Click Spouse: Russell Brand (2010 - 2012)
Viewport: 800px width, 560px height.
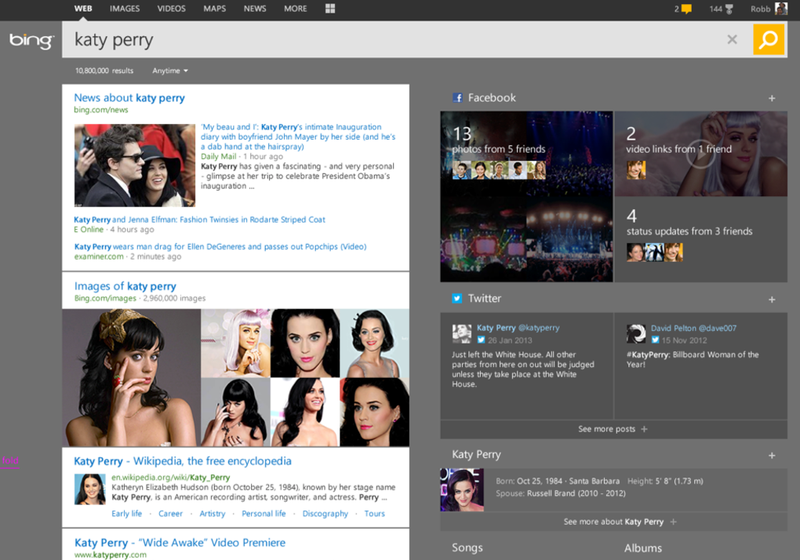pos(561,494)
